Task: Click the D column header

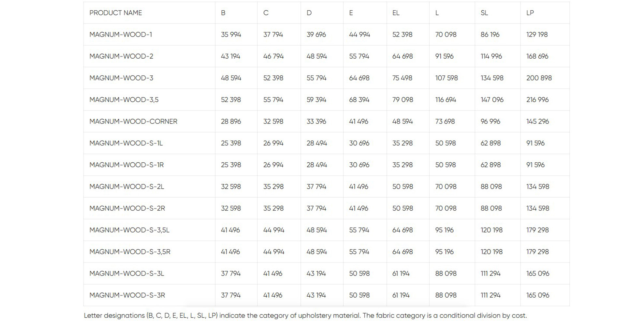Action: [x=309, y=13]
